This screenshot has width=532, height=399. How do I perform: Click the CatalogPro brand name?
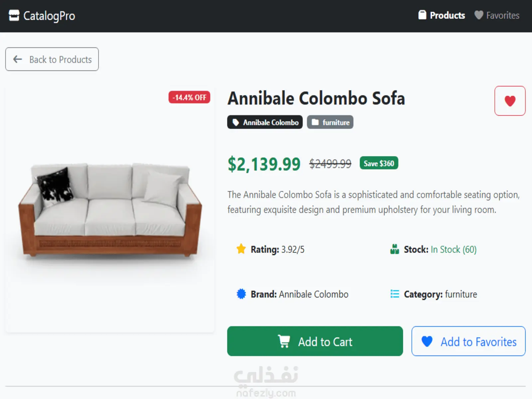tap(49, 16)
